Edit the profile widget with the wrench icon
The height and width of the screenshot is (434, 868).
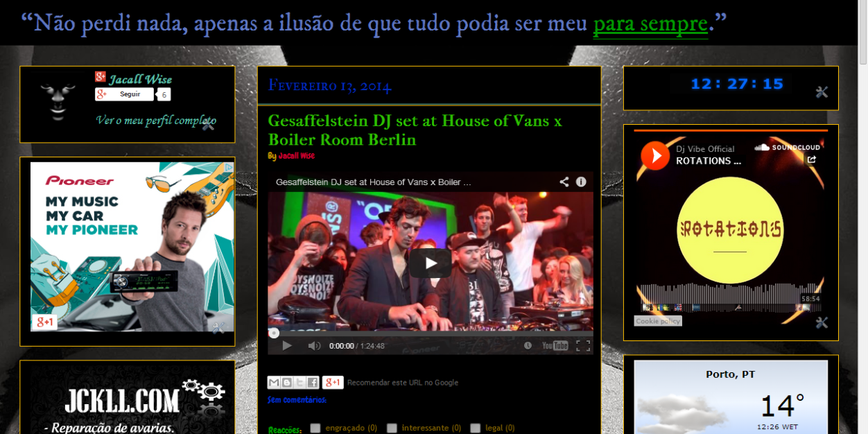pyautogui.click(x=208, y=125)
